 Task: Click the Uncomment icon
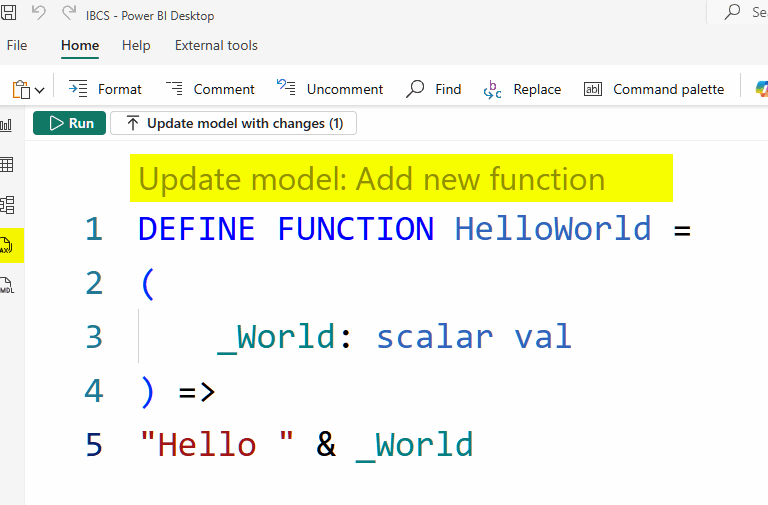pos(286,87)
